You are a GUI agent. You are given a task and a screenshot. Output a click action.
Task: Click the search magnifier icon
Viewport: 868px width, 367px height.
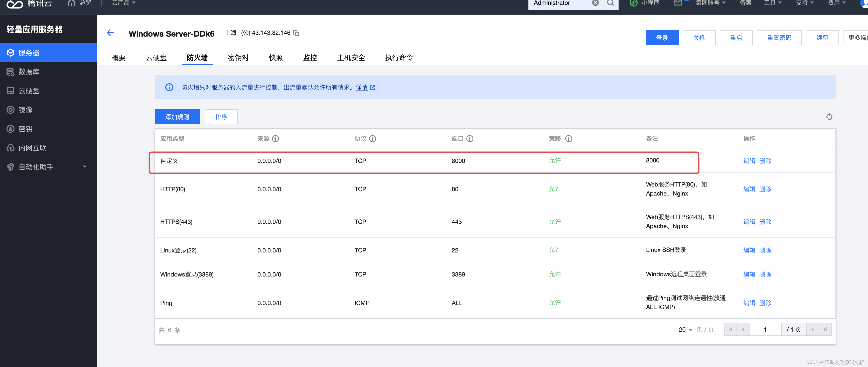[611, 3]
